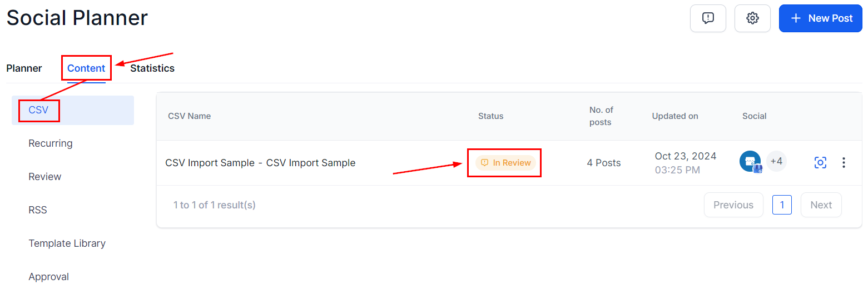
Task: Select the Content tab
Action: click(86, 68)
